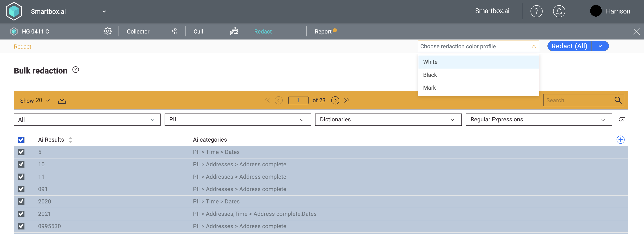Screen dimensions: 644x234
Task: Open project settings gear icon
Action: pos(108,31)
